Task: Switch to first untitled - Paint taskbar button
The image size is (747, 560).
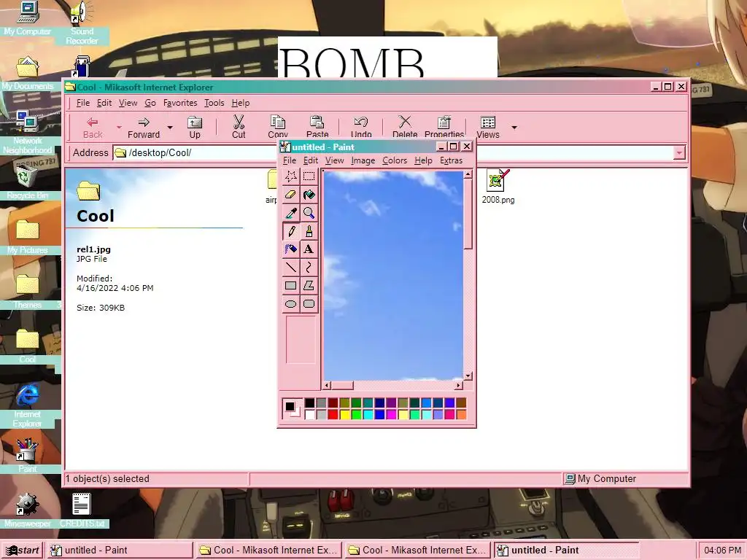Action: 120,550
